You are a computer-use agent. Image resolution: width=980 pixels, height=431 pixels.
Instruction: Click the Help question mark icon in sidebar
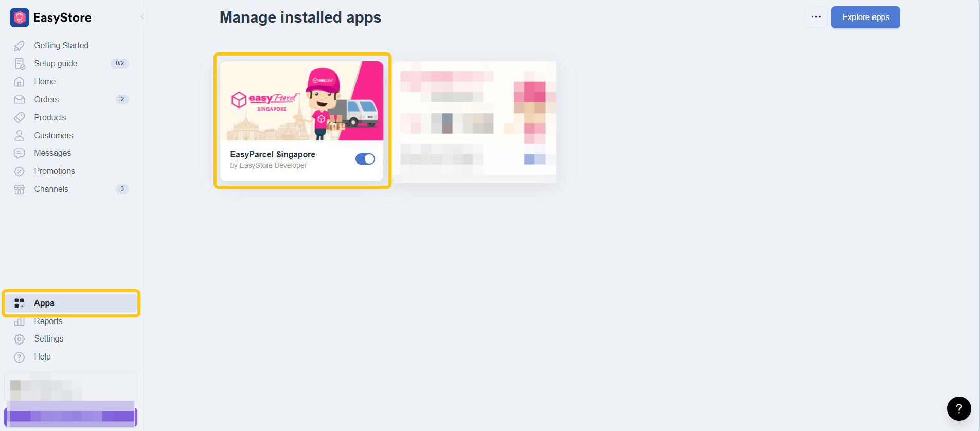click(20, 357)
